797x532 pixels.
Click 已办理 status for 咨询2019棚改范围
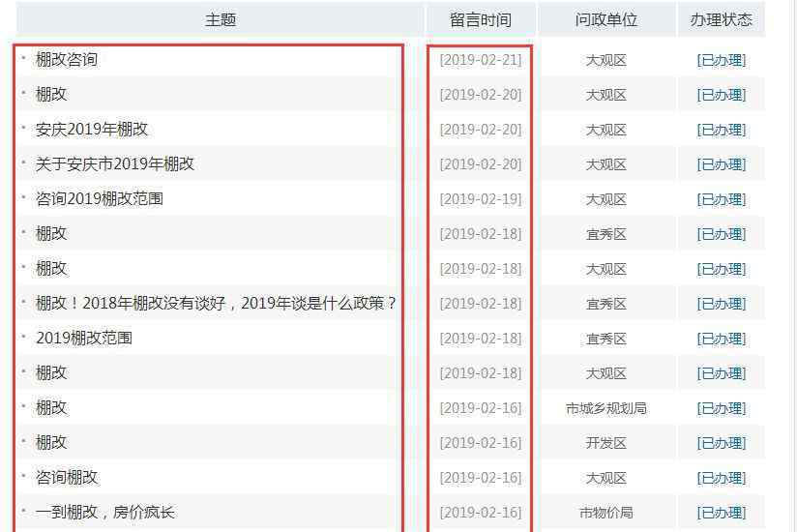[722, 199]
